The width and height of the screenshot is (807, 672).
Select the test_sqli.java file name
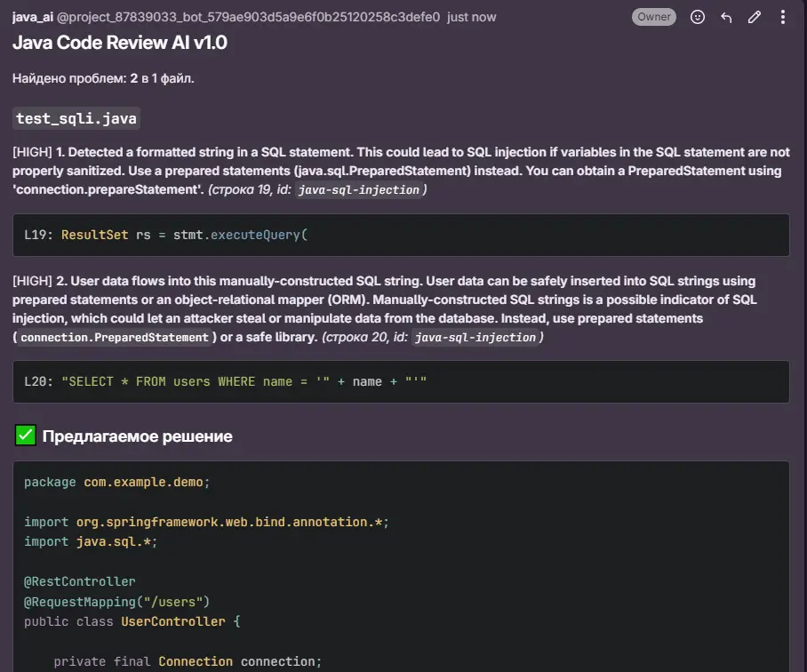76,118
